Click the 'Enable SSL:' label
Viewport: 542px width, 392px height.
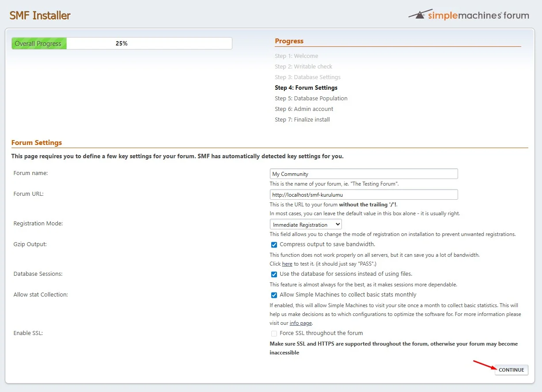pyautogui.click(x=28, y=333)
